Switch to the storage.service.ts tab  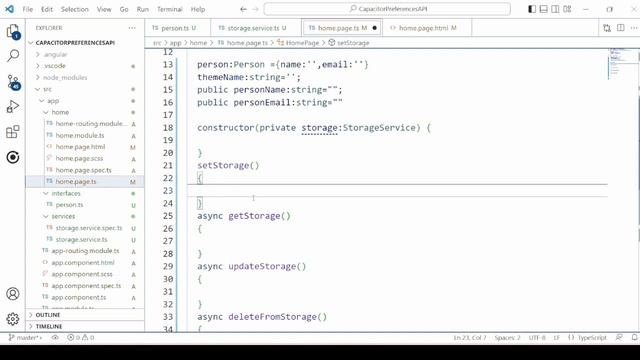pyautogui.click(x=256, y=28)
